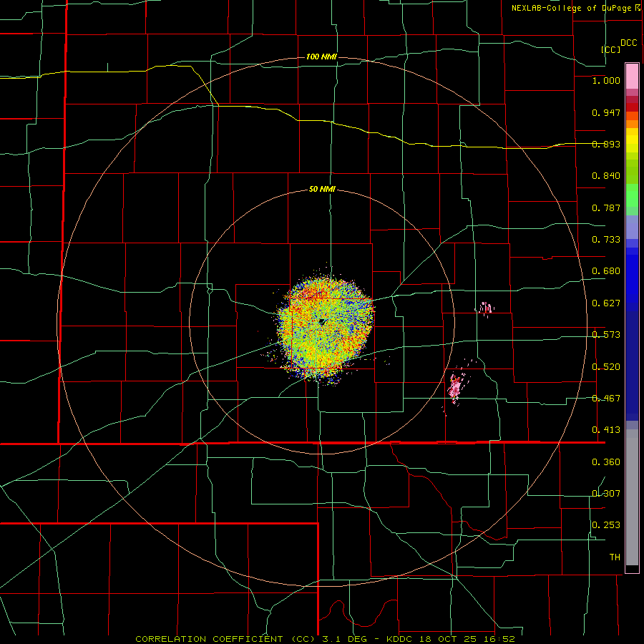Click the 0.627 value on the color scale
644x644 pixels.
point(606,303)
